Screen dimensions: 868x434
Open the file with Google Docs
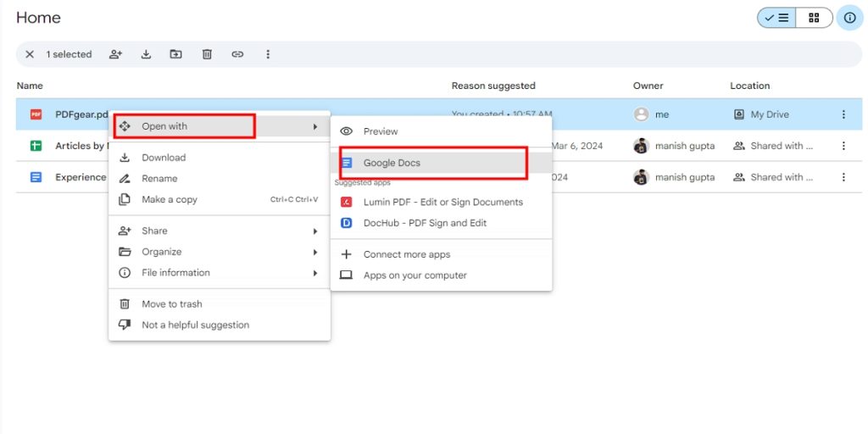click(441, 163)
